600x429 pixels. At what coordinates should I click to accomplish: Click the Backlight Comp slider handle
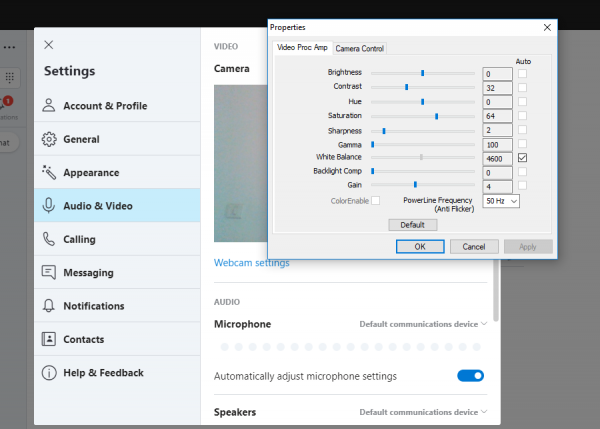coord(373,171)
